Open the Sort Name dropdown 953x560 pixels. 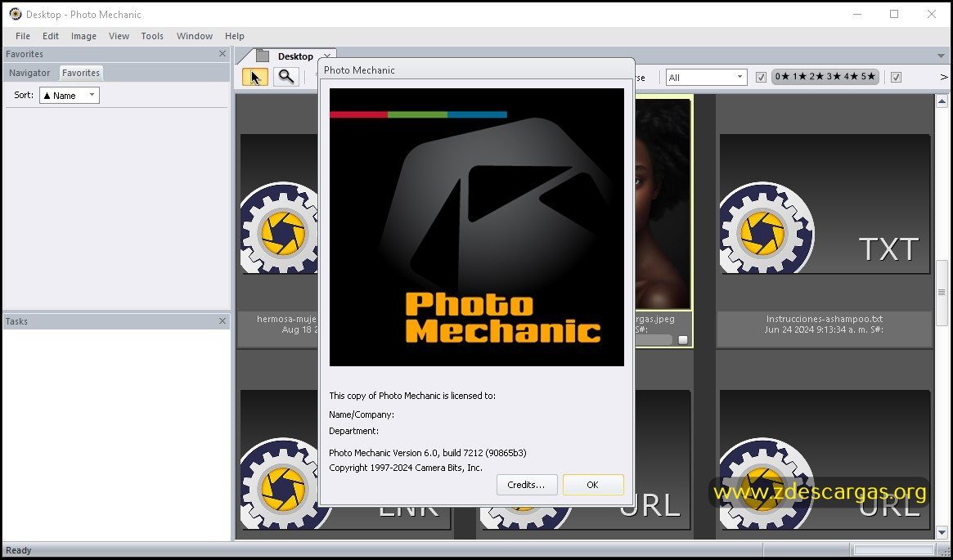[x=70, y=96]
